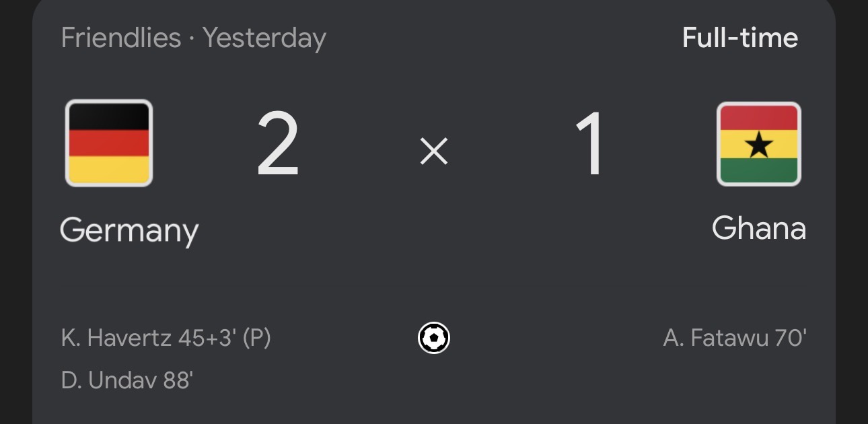Click the Full-time match status label
The width and height of the screenshot is (868, 424).
coord(740,38)
